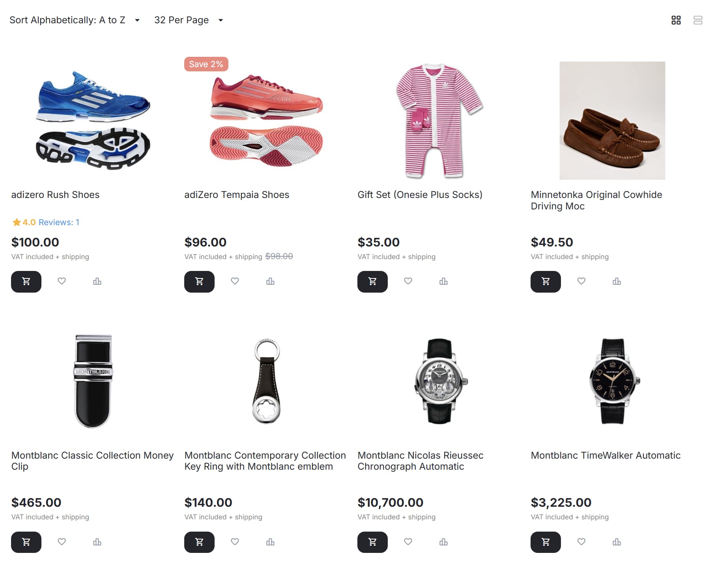
Task: Add Montblanc Key Ring to cart
Action: coord(199,542)
